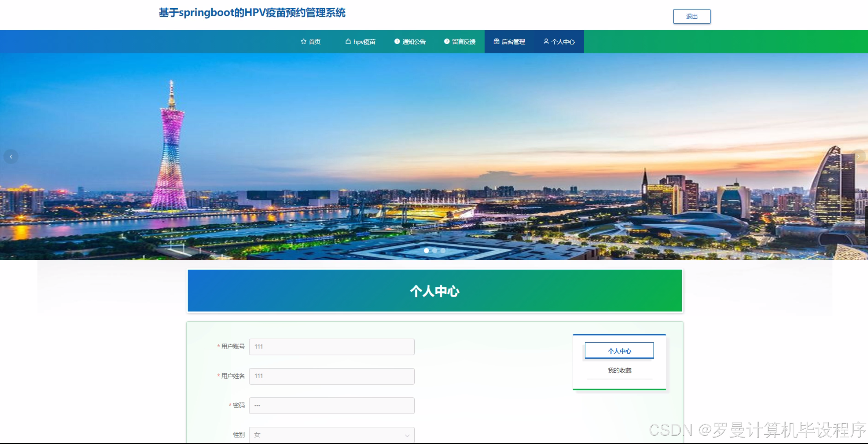Image resolution: width=868 pixels, height=444 pixels.
Task: Click the bag icon beside hpv疫苗
Action: click(348, 42)
